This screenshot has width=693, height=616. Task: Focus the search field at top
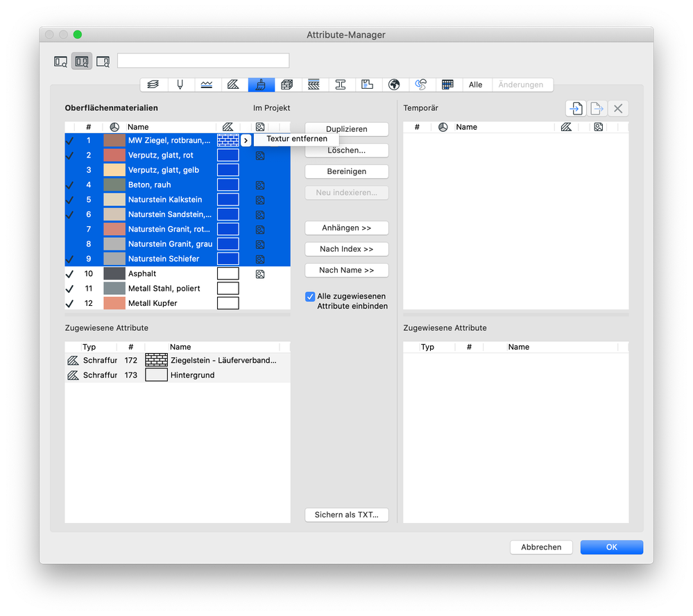pos(203,60)
